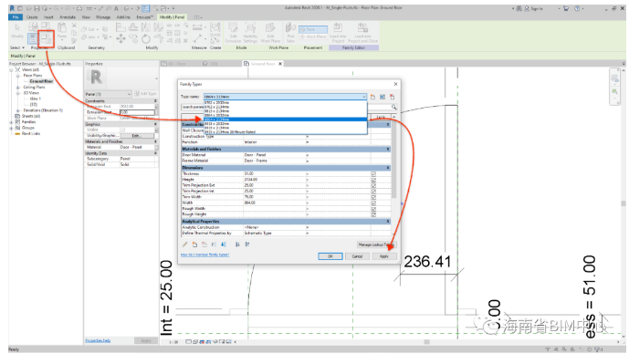Screen dimensions: 629x364
Task: Toggle the Lock checkbox for Thickness
Action: pos(373,174)
